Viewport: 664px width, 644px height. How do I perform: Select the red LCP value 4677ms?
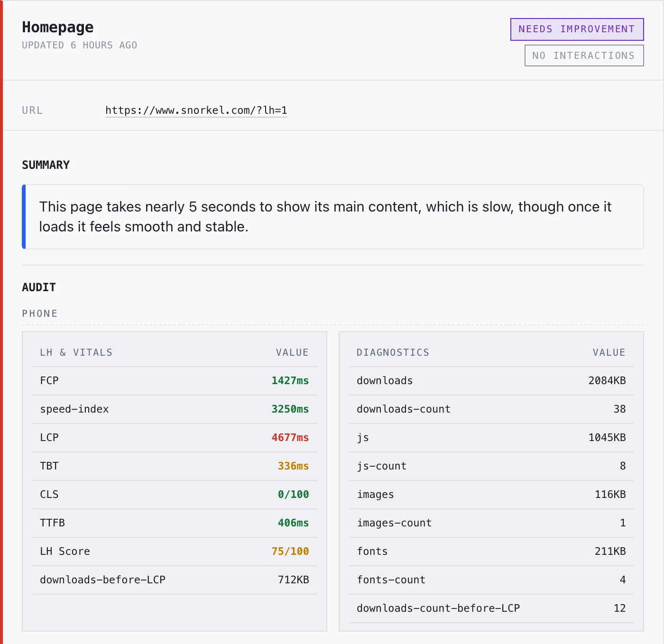(x=290, y=438)
